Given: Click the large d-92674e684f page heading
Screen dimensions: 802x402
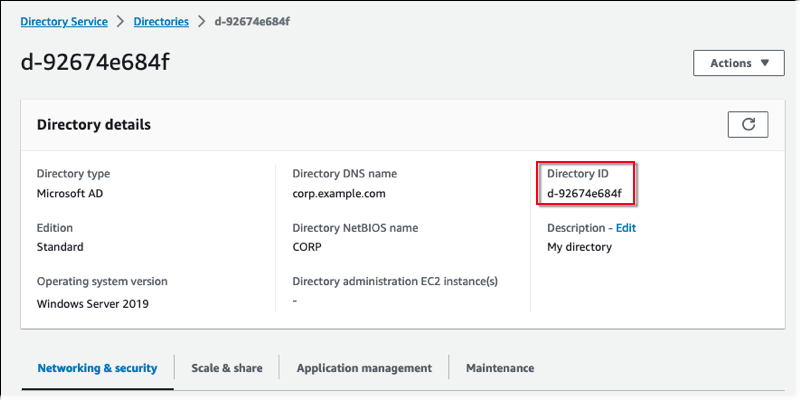Looking at the screenshot, I should pyautogui.click(x=96, y=62).
